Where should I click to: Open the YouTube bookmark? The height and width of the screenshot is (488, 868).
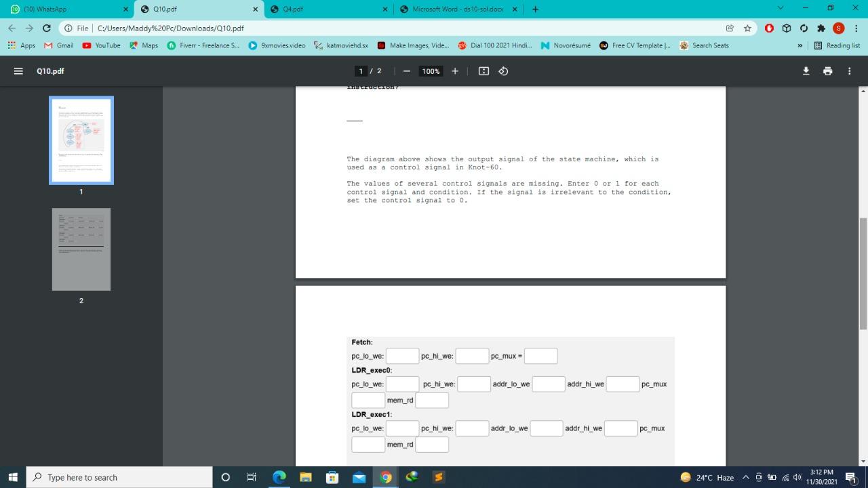[x=101, y=45]
